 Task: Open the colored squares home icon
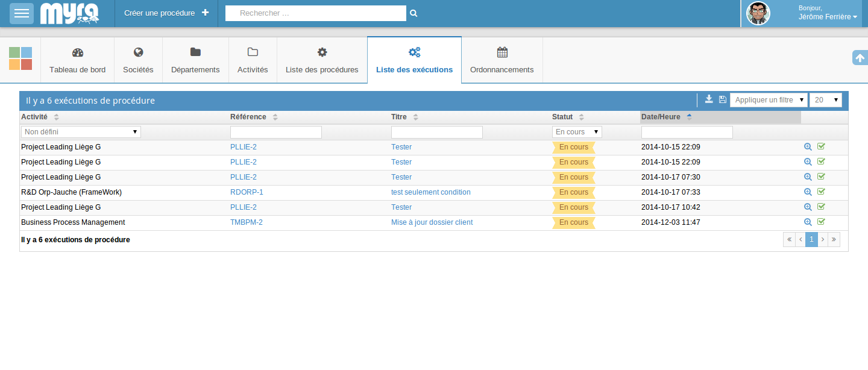click(20, 58)
